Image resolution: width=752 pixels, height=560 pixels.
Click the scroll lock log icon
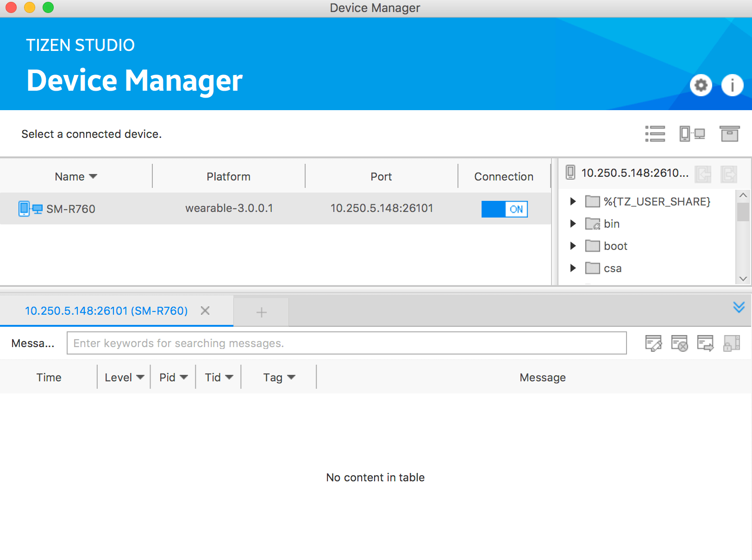(x=732, y=343)
